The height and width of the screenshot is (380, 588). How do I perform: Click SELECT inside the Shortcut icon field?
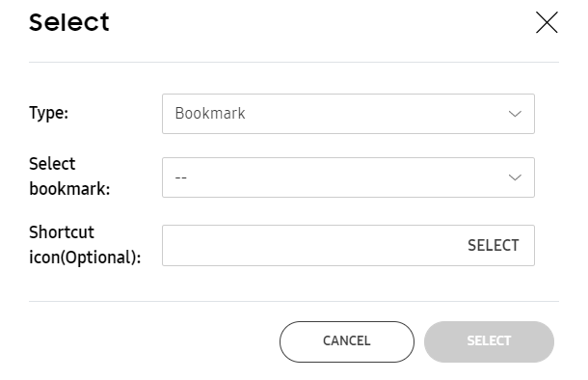(x=494, y=245)
